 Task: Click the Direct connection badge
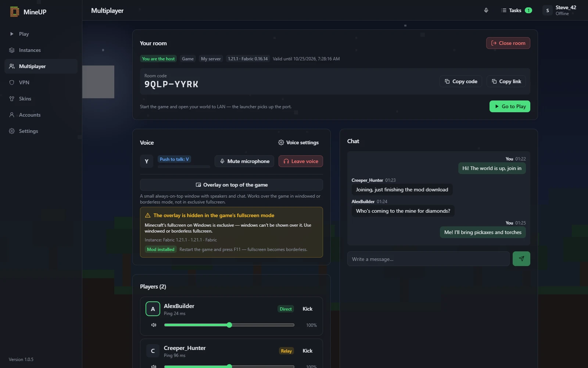coord(286,309)
